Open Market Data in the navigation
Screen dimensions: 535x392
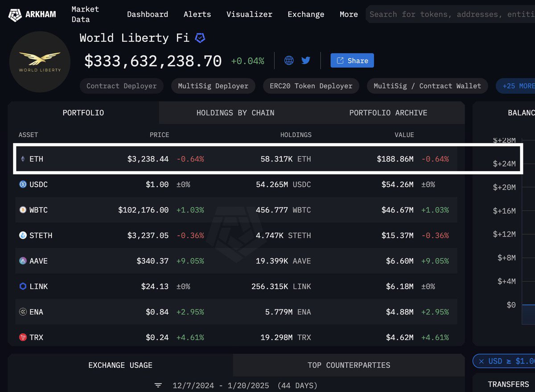[x=85, y=14]
